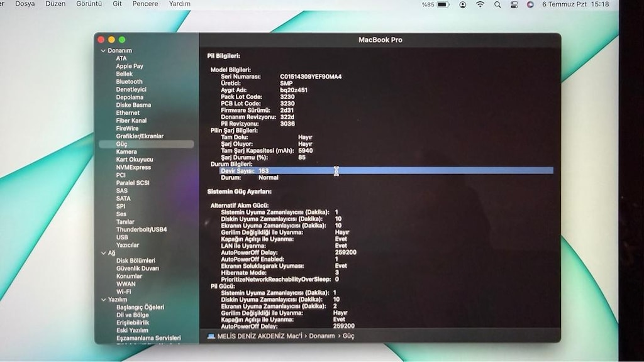
Task: Select Tanılar in the sidebar
Action: [x=125, y=222]
